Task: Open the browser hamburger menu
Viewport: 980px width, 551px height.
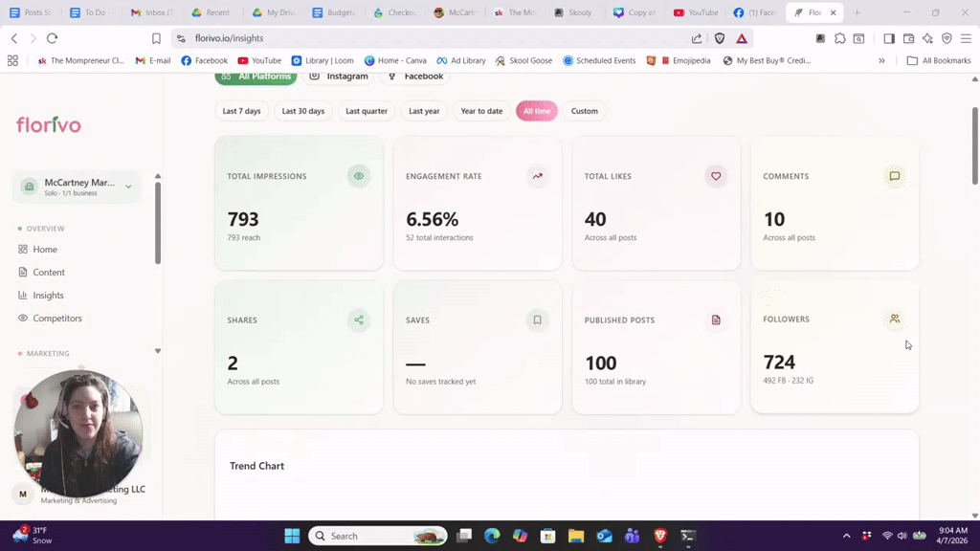Action: click(x=967, y=38)
